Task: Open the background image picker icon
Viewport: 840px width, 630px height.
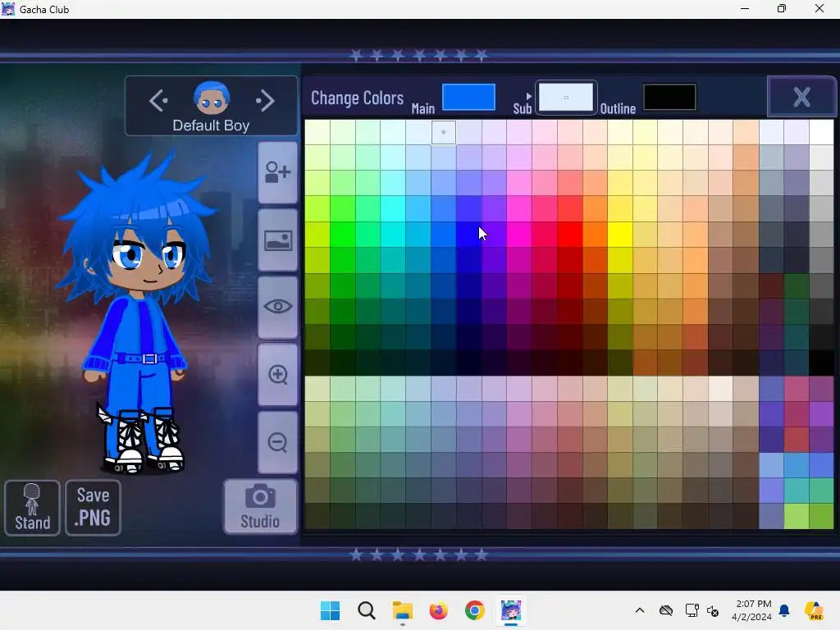Action: pos(277,240)
